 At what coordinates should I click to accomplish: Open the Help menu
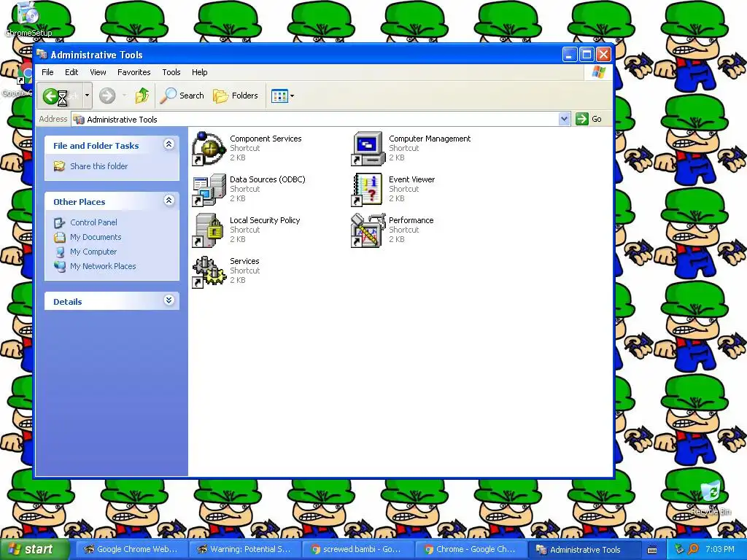coord(200,72)
